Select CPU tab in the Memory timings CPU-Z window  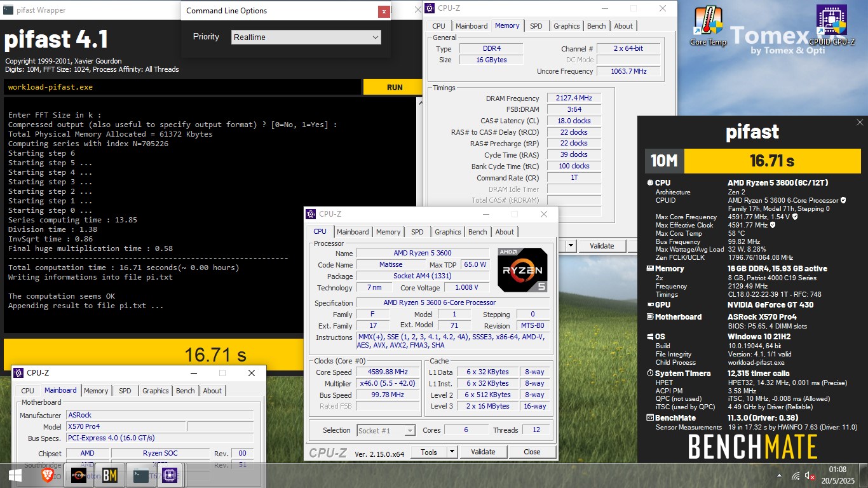click(438, 26)
